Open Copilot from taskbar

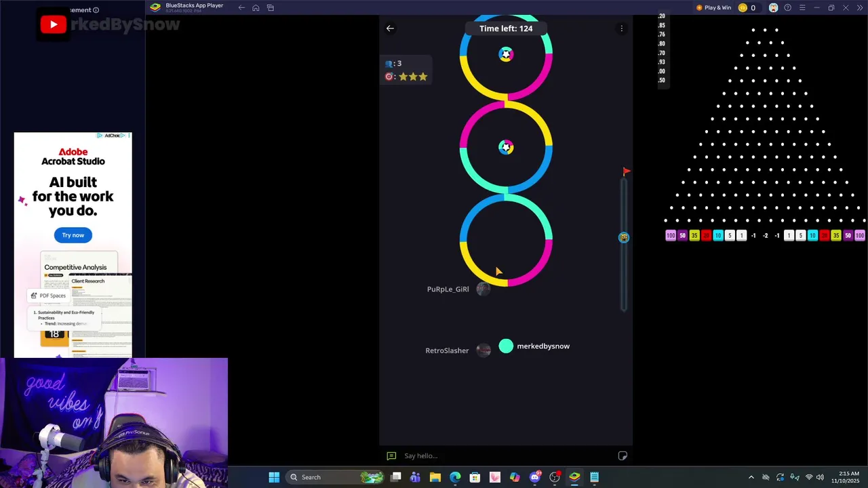[515, 477]
